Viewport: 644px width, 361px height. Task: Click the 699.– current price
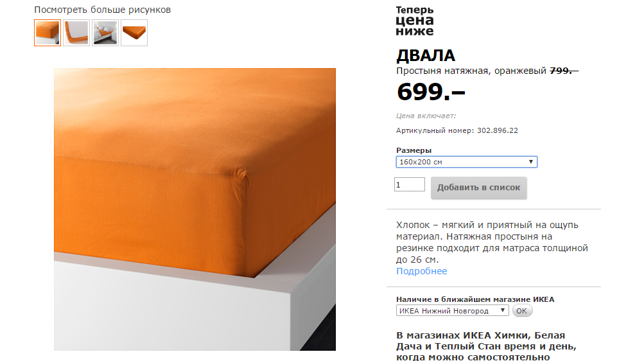pos(431,92)
